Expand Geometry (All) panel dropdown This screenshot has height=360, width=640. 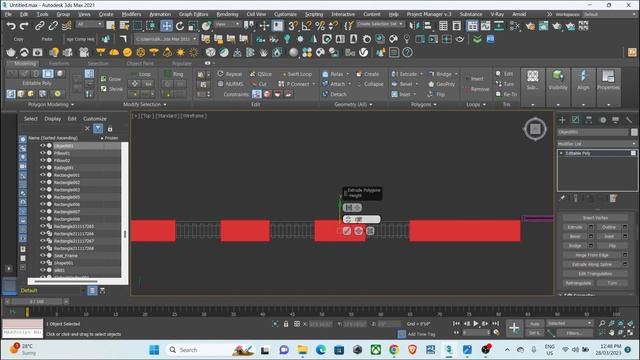pos(371,105)
